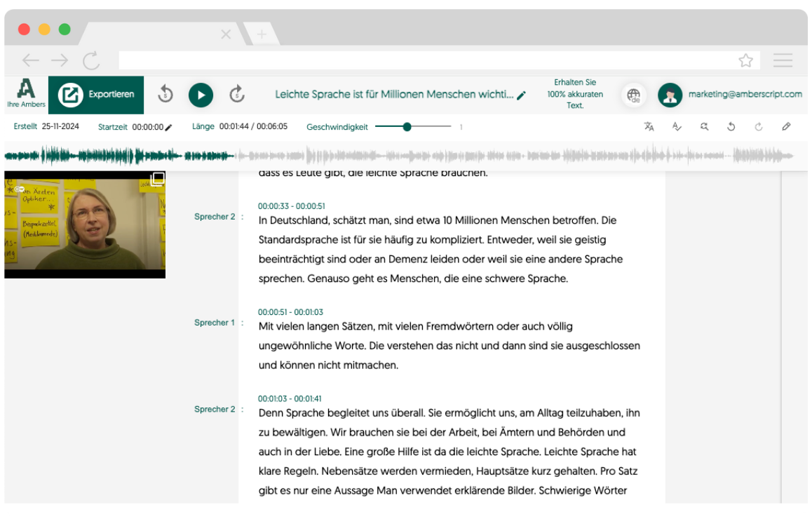
Task: Seek within the audio waveform
Action: pos(399,155)
